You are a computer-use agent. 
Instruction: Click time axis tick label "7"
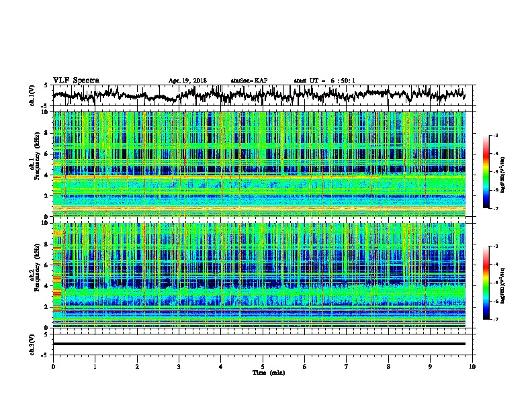347,367
